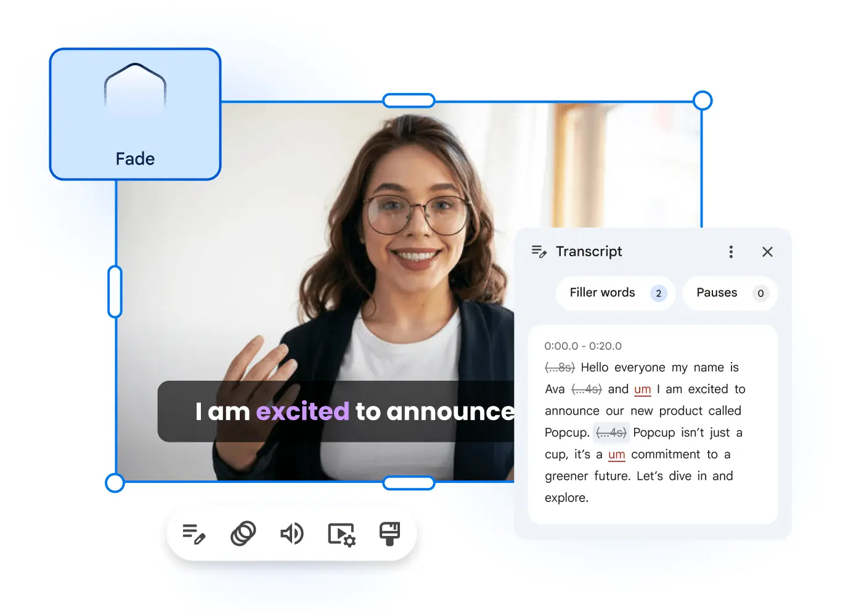Open the transcript edit tool in toolbar
The height and width of the screenshot is (616, 843).
pos(194,533)
